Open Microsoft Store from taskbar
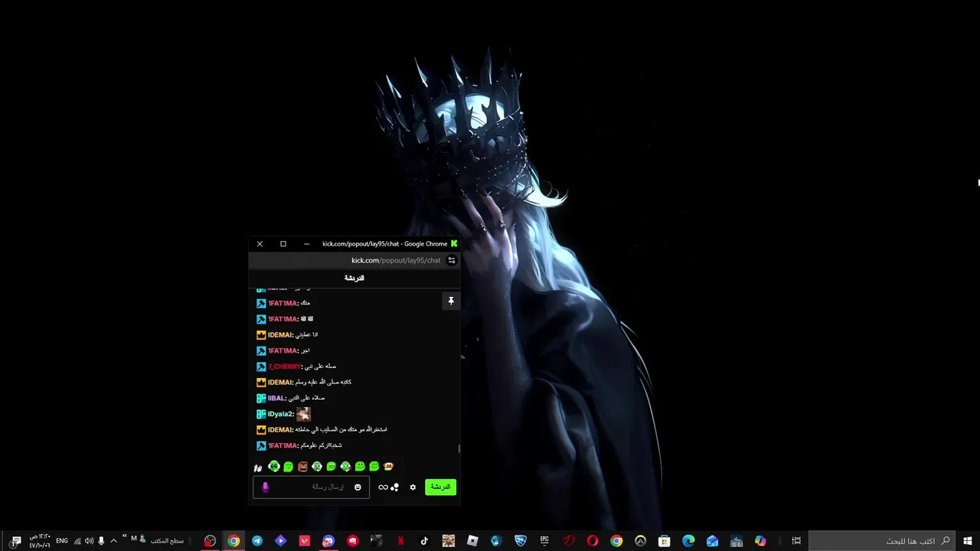This screenshot has height=551, width=980. 665,541
